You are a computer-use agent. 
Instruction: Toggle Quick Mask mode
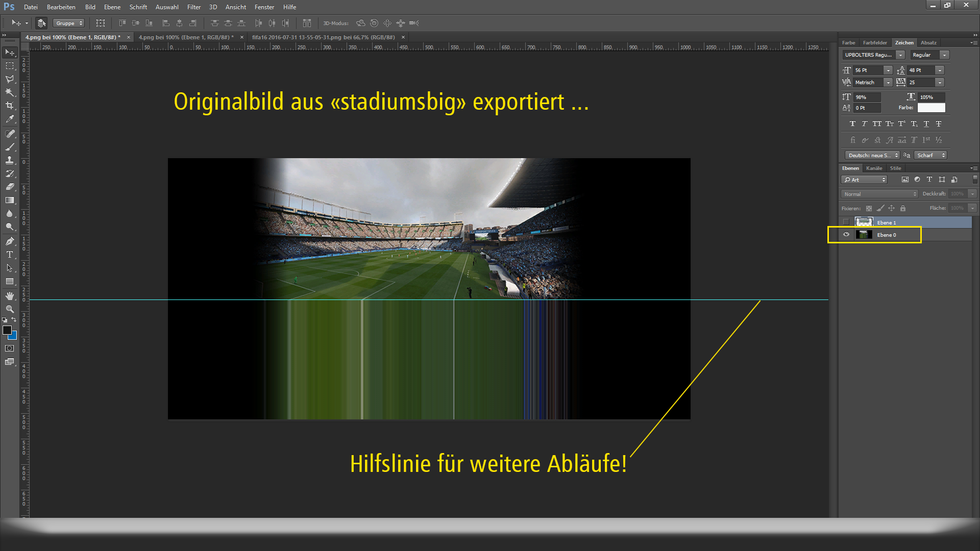point(10,348)
